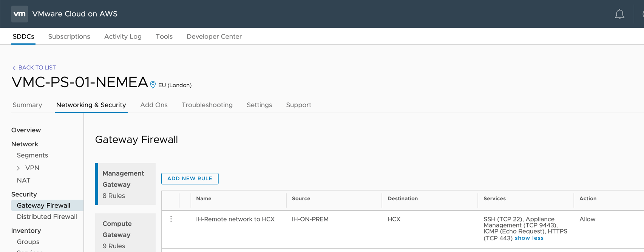Open the notifications bell
Image resolution: width=644 pixels, height=252 pixels.
[619, 14]
